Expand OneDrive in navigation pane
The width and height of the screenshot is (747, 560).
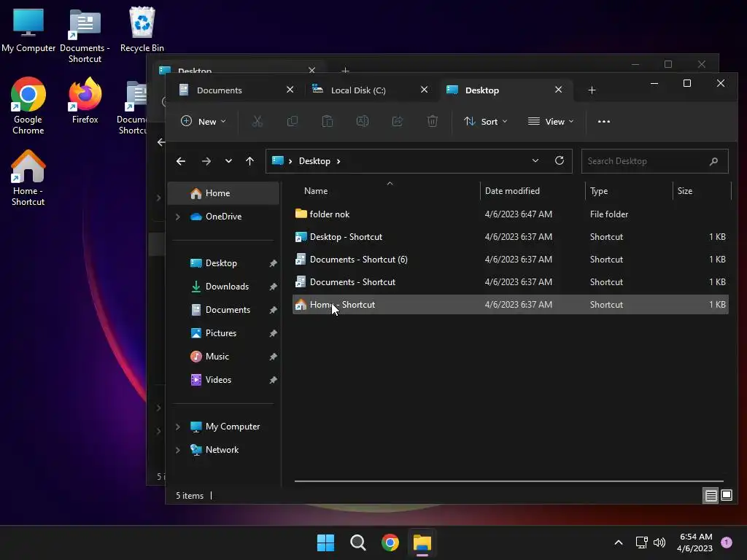[x=178, y=217]
